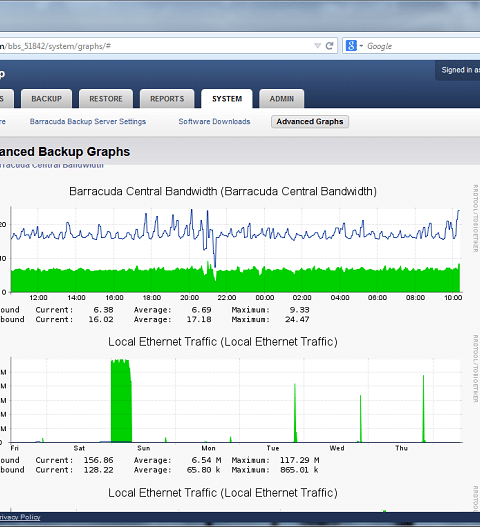Click the Wed day axis label

coord(337,448)
